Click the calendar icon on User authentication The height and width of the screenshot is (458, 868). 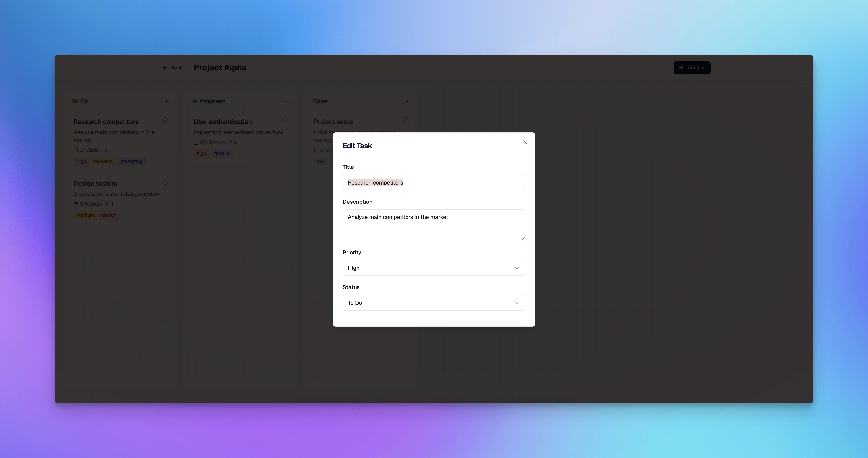(x=196, y=142)
